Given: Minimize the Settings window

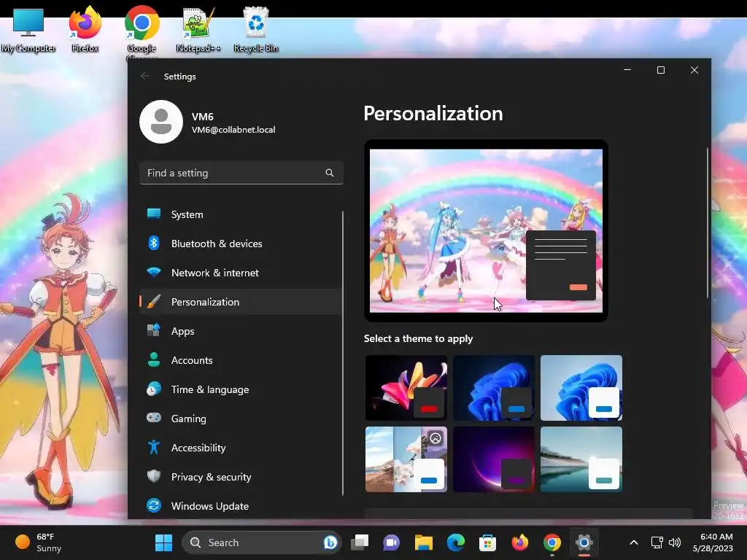Looking at the screenshot, I should click(627, 70).
